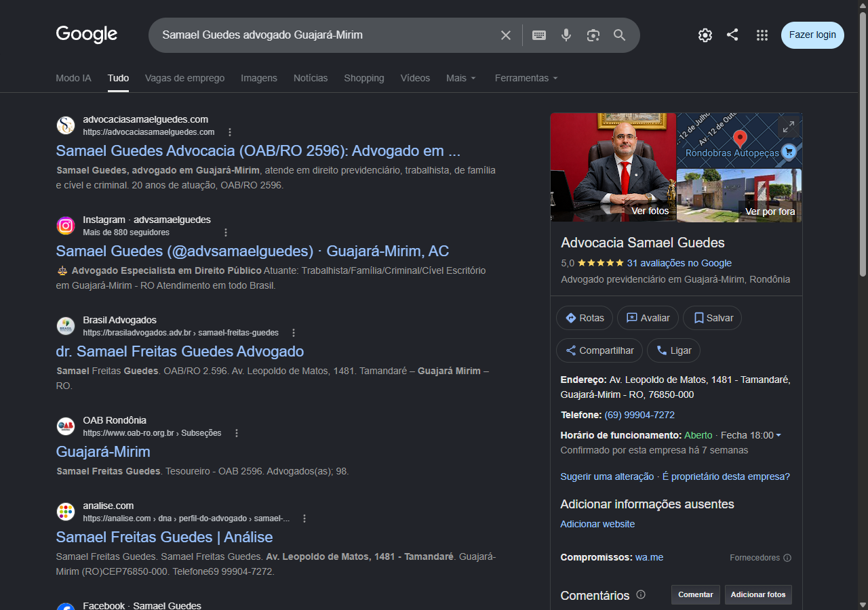Viewport: 868px width, 610px height.
Task: Click the analise.com favicon
Action: (66, 512)
